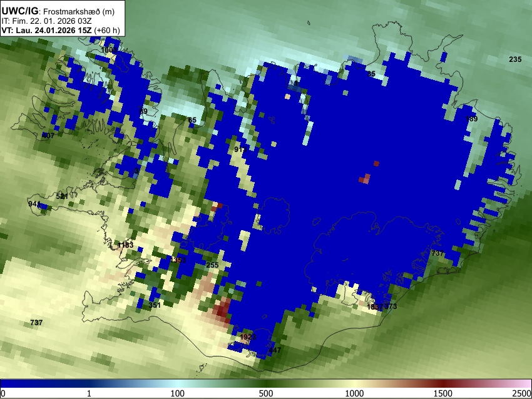Pick the map value 65
The height and width of the screenshot is (399, 532).
192,120
